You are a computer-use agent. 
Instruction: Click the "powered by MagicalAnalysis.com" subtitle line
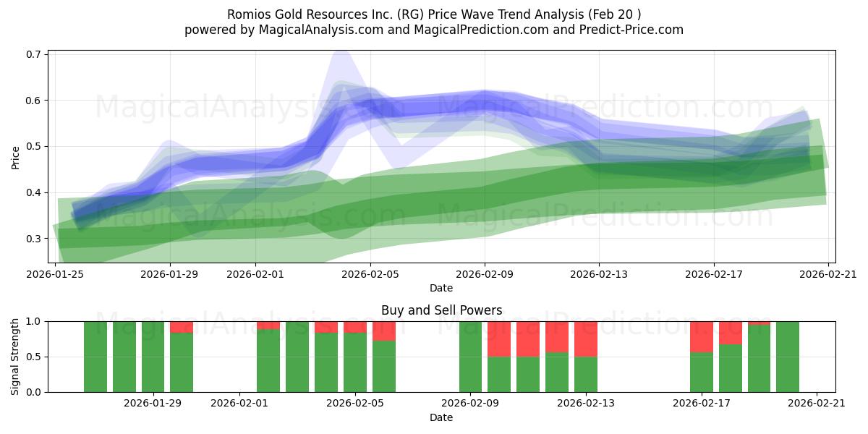[x=434, y=30]
